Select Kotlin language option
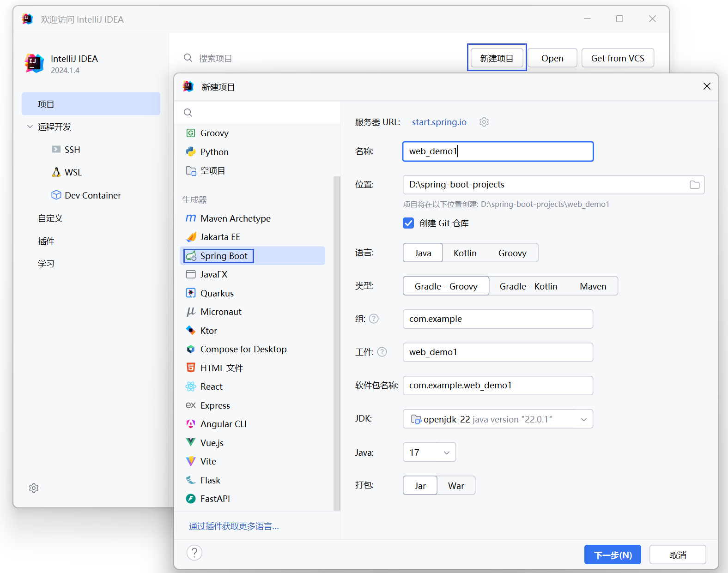This screenshot has height=573, width=728. [465, 253]
